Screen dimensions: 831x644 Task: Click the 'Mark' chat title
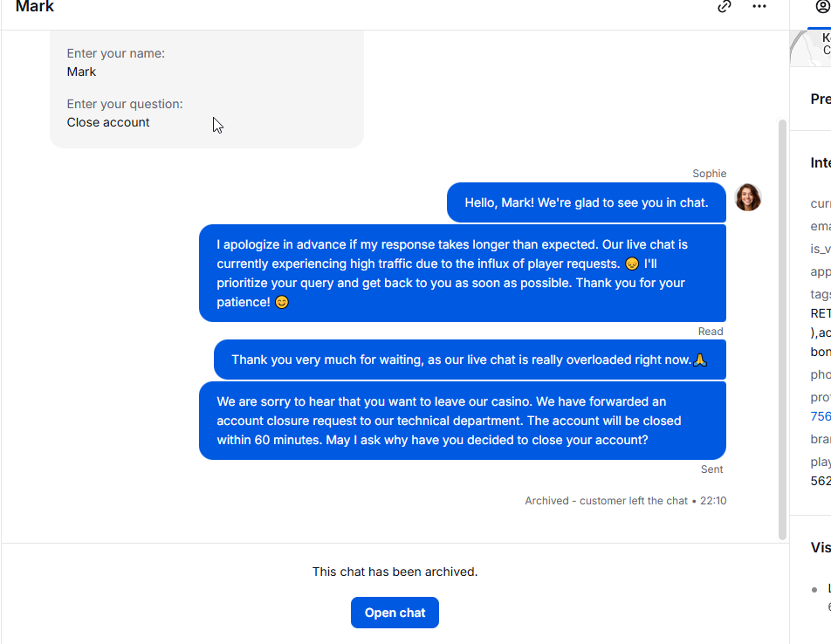point(35,6)
